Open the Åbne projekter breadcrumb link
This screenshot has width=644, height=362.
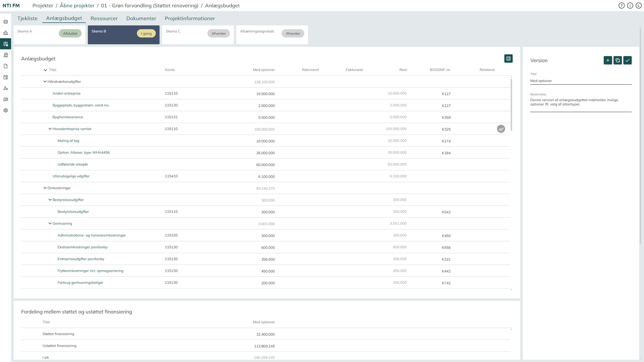point(77,6)
